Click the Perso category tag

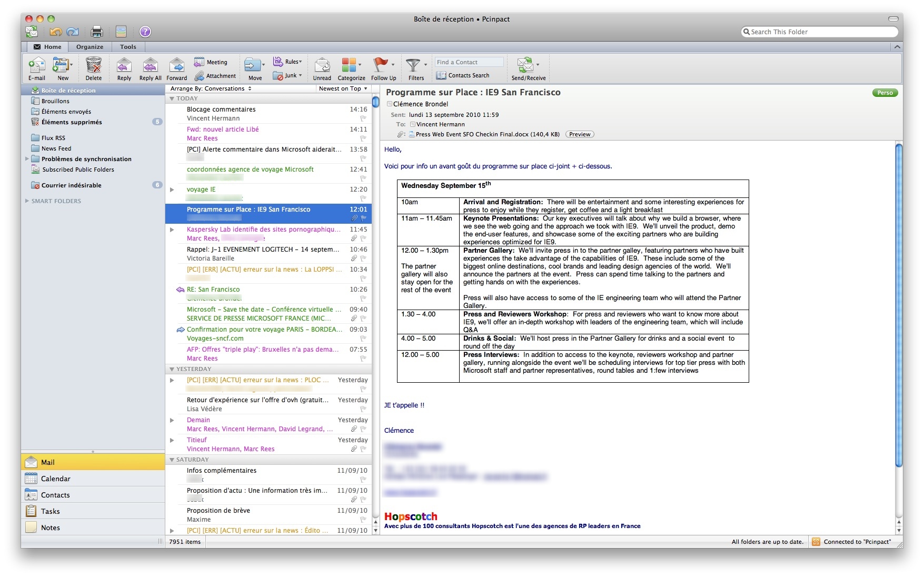pyautogui.click(x=885, y=93)
